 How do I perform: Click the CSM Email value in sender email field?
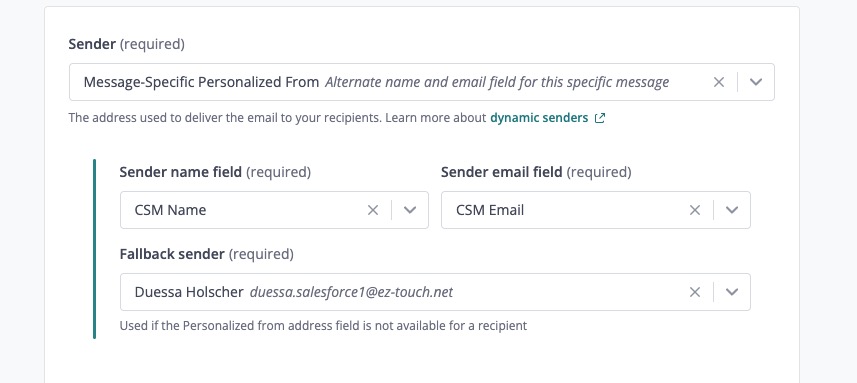click(490, 210)
